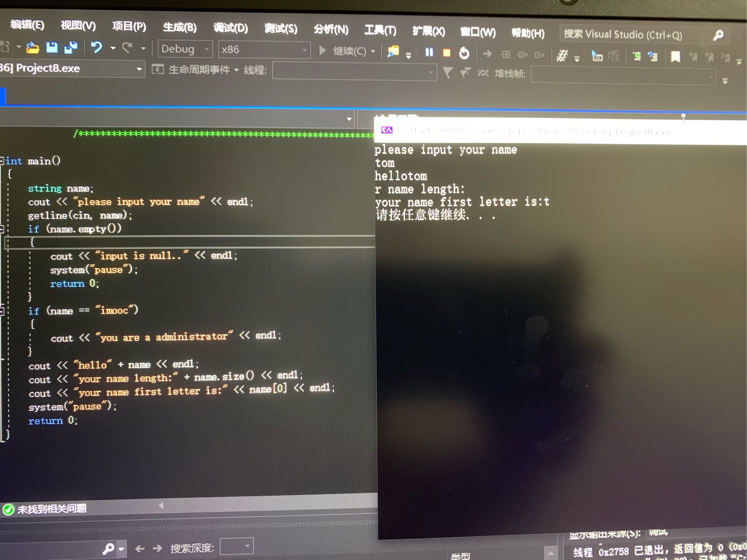Toggle the bookmark icon
The image size is (747, 560).
tap(676, 57)
